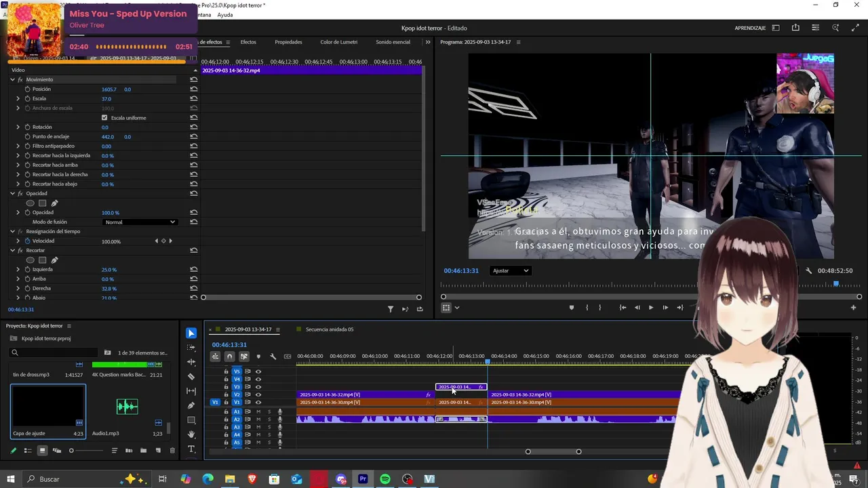
Task: Select the Selection tool in timeline toolbar
Action: 191,333
